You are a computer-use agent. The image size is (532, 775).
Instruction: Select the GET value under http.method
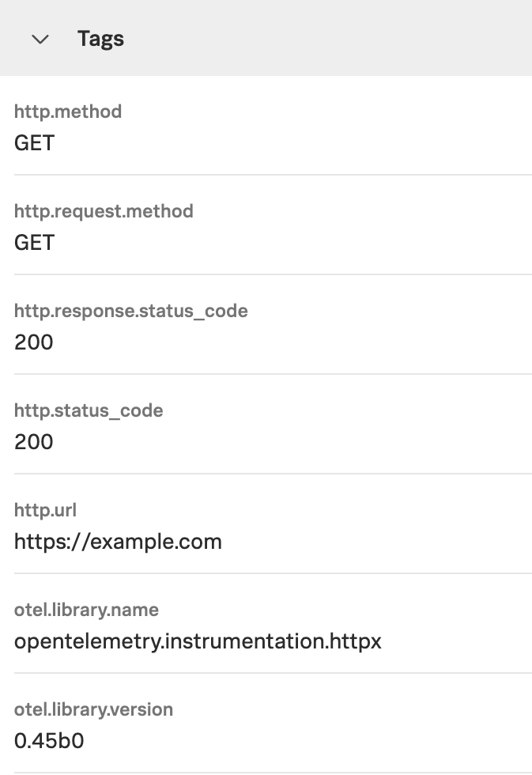pyautogui.click(x=34, y=143)
